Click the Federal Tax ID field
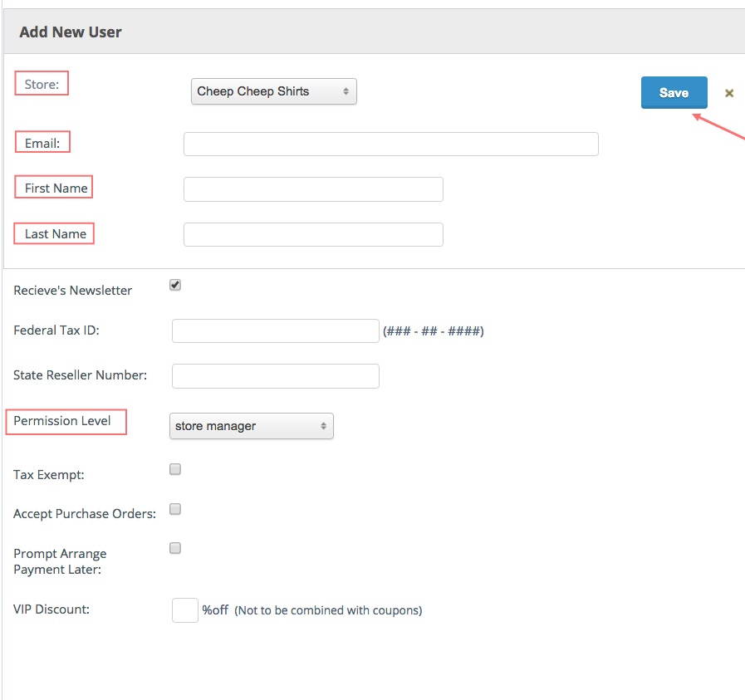Viewport: 745px width, 700px height. click(x=275, y=330)
